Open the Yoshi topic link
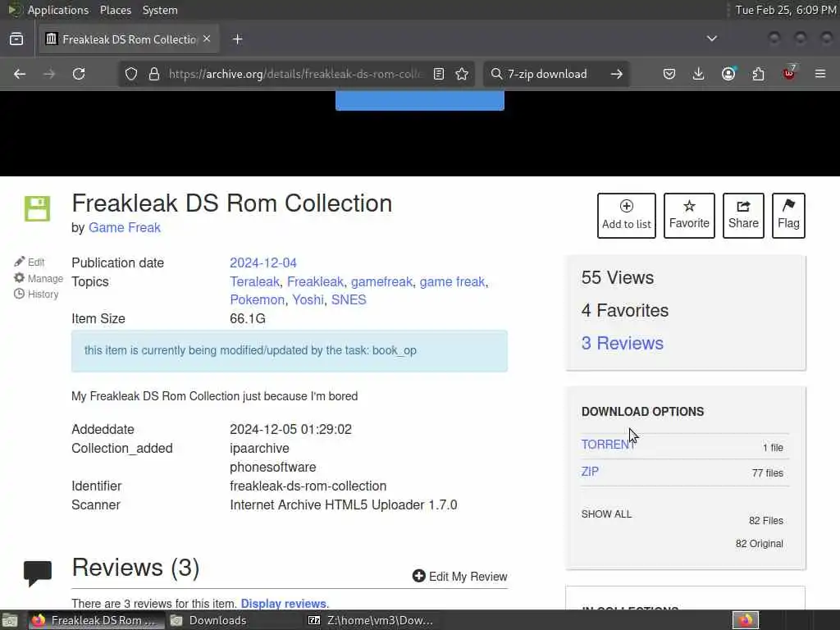 click(x=308, y=300)
